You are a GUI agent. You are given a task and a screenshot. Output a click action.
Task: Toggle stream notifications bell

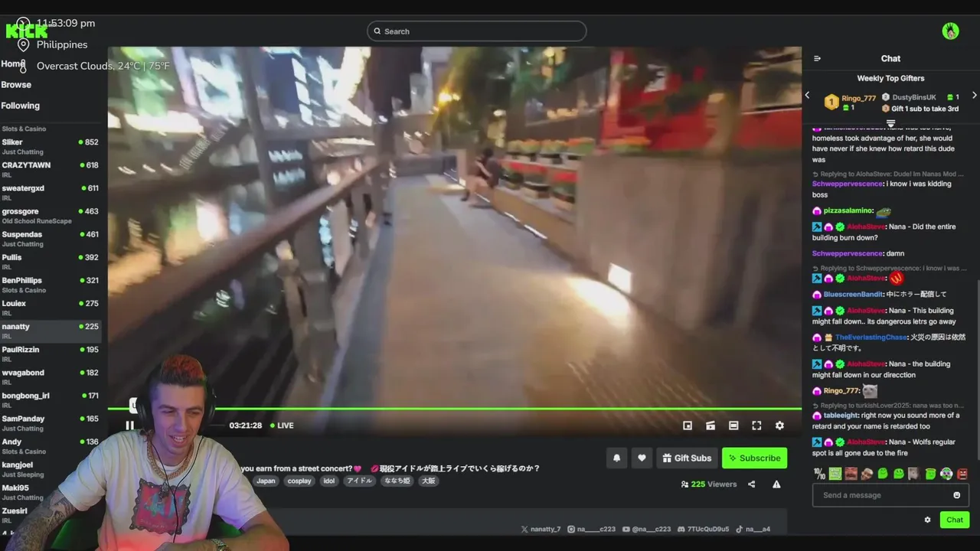[616, 458]
